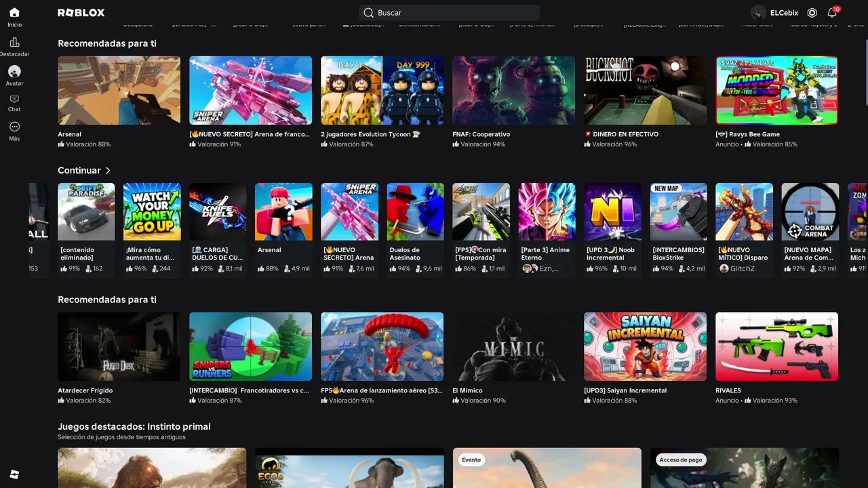Open the Destacadas charts icon

point(14,42)
